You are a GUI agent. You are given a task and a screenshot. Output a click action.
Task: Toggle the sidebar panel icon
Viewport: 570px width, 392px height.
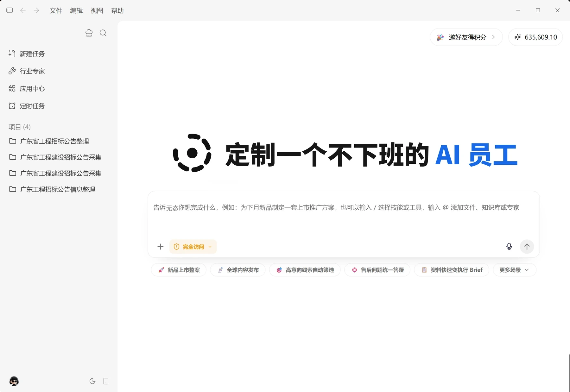click(x=9, y=10)
